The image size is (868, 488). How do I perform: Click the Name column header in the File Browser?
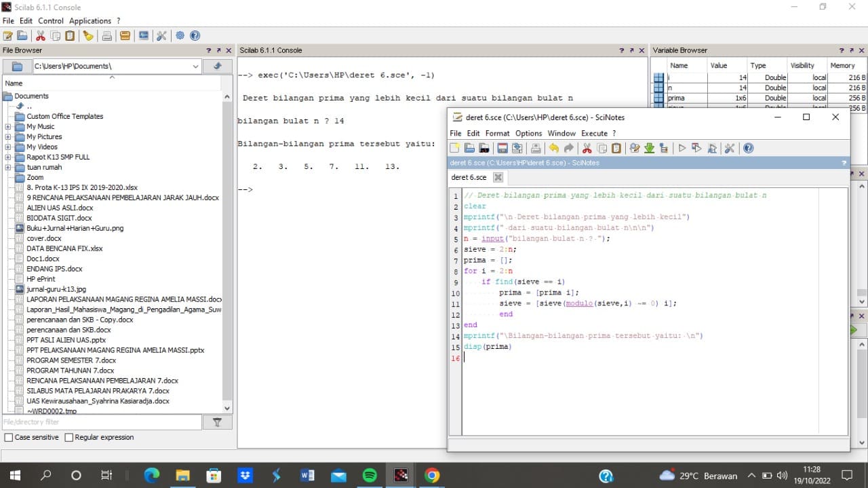pos(112,83)
